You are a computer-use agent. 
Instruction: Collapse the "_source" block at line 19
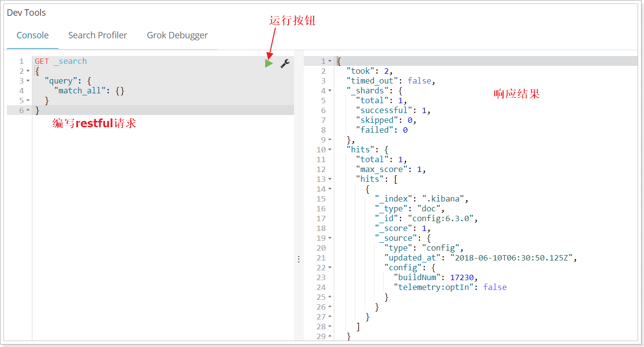(x=330, y=238)
